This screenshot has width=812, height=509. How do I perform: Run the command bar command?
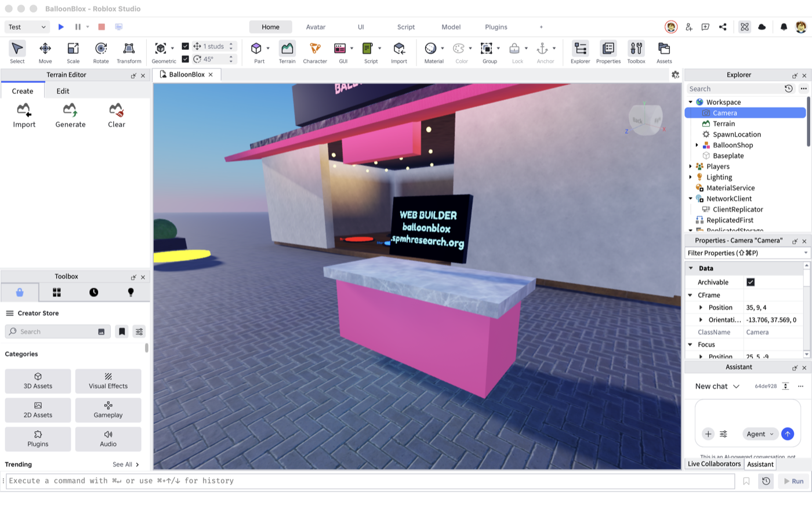tap(793, 481)
